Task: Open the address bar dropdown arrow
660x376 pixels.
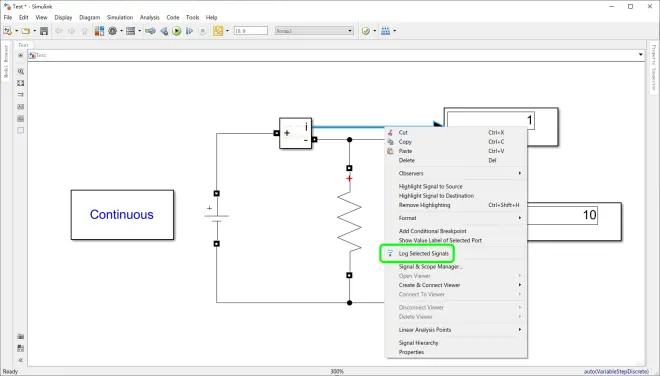Action: tap(641, 55)
